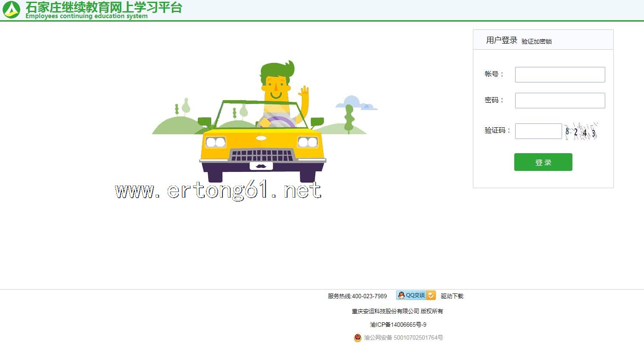This screenshot has height=350, width=644.
Task: Open the 驱动下载 driver download link
Action: pos(452,296)
